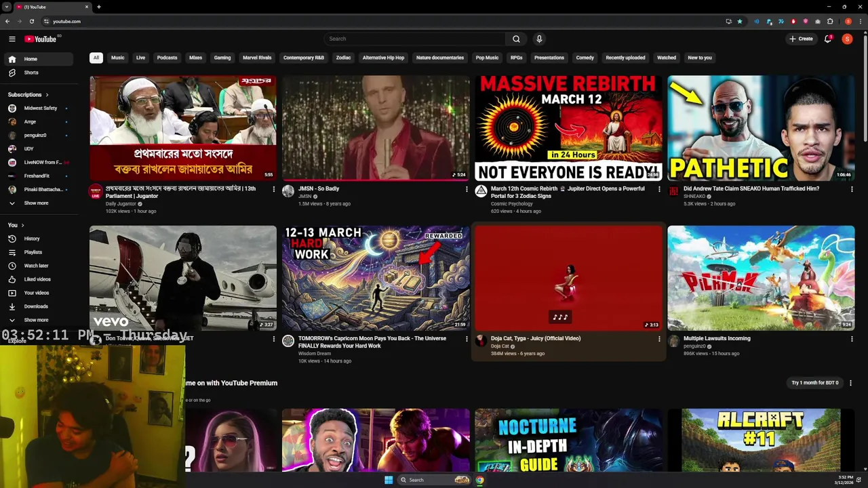The width and height of the screenshot is (868, 488).
Task: Open Shorts from the sidebar
Action: [38, 73]
